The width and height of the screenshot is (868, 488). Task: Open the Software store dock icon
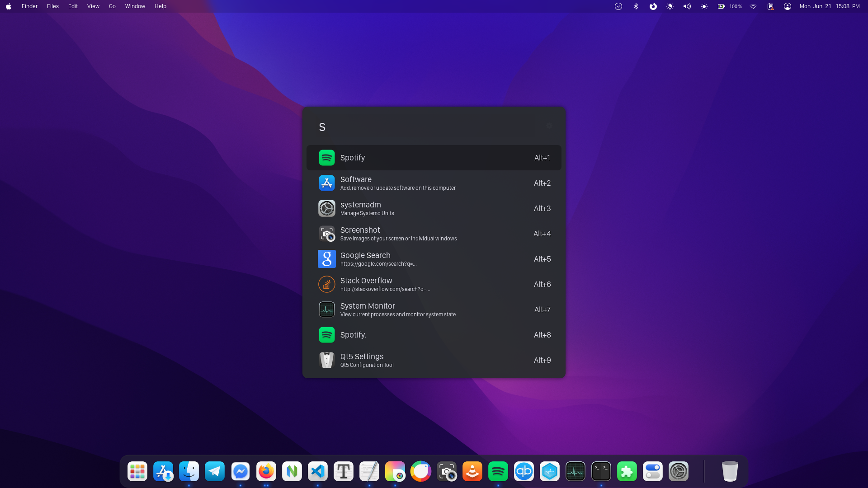coord(163,471)
